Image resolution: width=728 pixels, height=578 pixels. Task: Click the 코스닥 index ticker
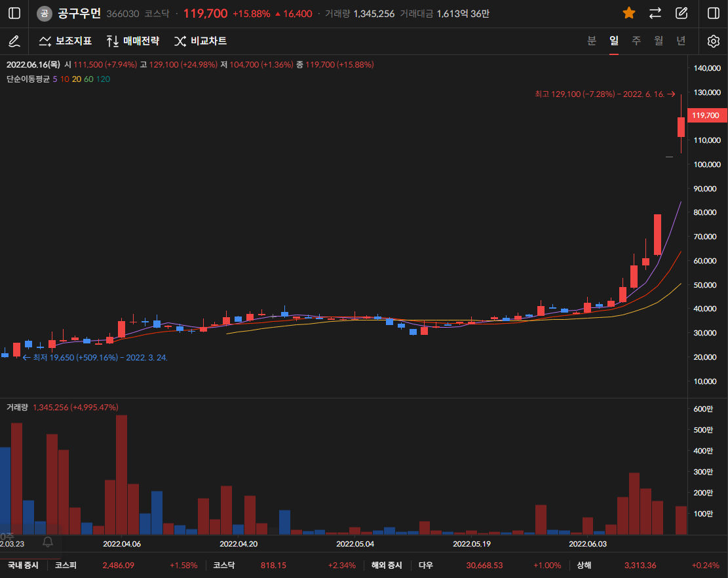pos(224,566)
